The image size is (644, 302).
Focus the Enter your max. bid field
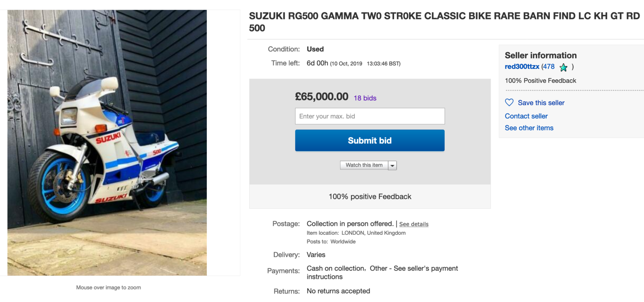coord(369,116)
